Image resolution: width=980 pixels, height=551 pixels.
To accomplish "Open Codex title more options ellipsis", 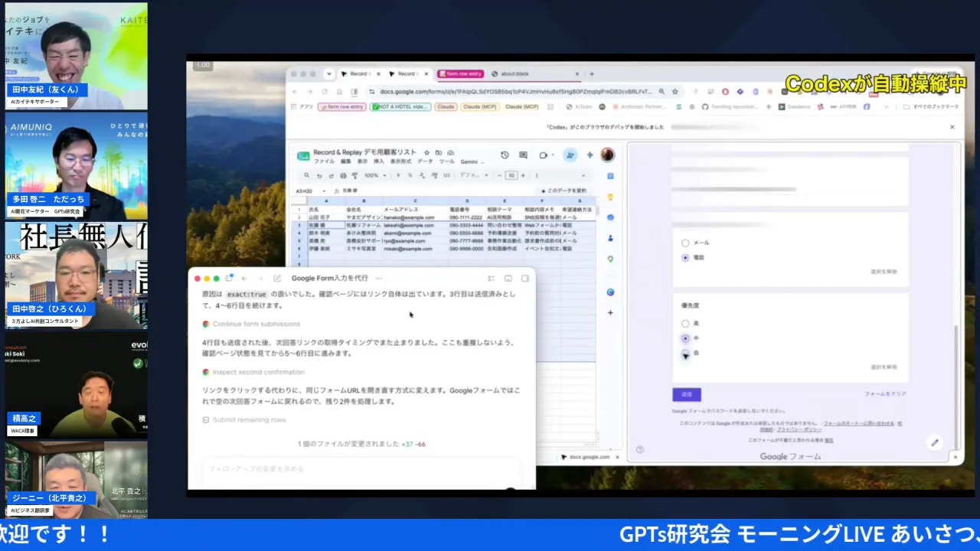I will pos(379,279).
